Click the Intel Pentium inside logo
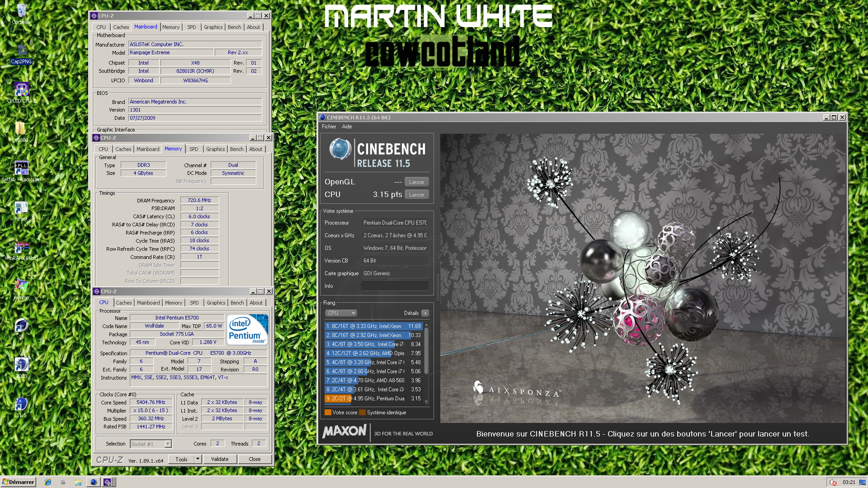The image size is (868, 488). (x=248, y=329)
